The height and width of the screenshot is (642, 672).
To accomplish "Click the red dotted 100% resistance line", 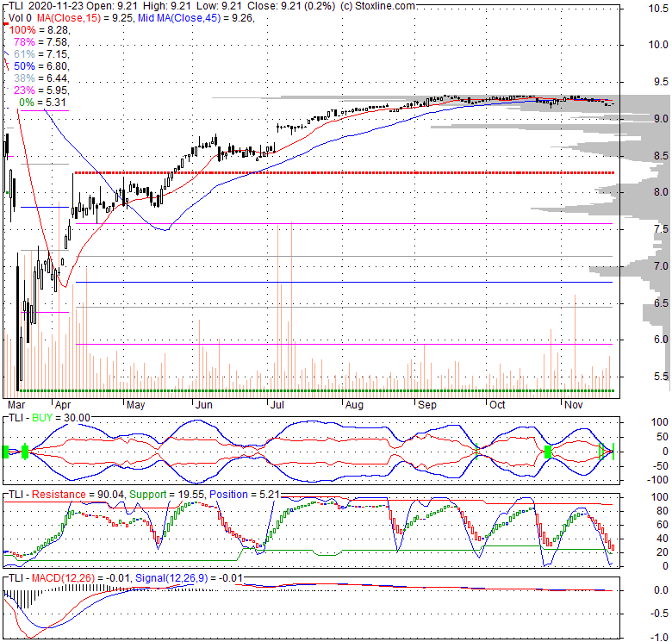I will (x=344, y=172).
